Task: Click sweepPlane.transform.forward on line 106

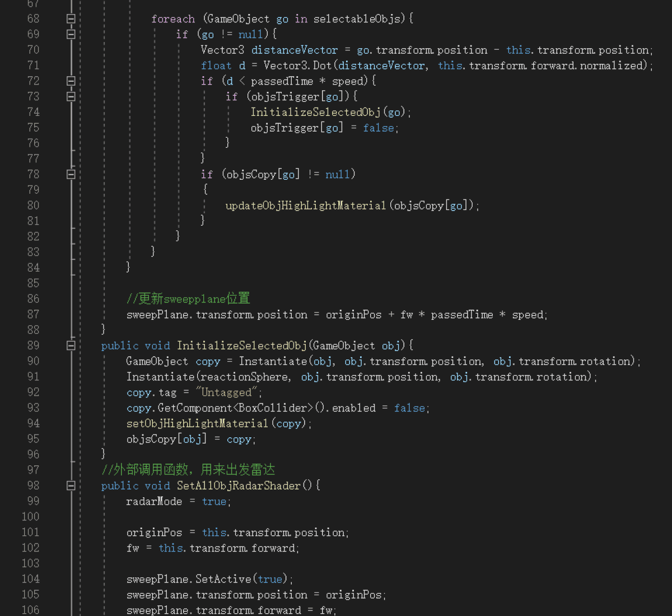Action: [214, 610]
